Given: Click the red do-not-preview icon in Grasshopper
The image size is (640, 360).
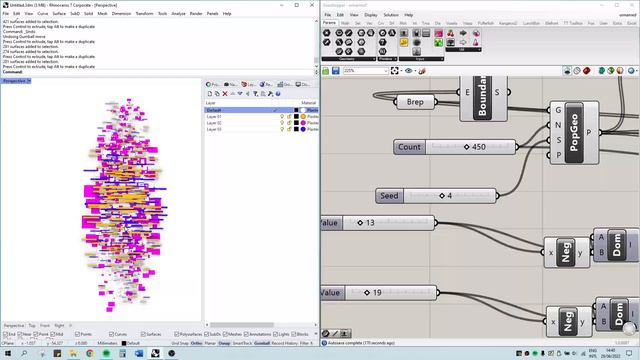Looking at the screenshot, I should [x=587, y=71].
